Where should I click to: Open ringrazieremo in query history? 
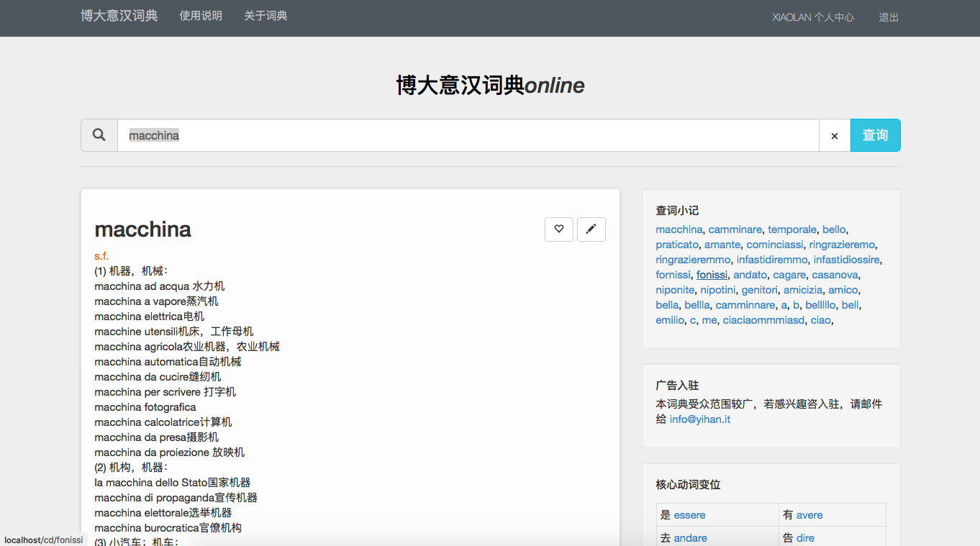pyautogui.click(x=843, y=245)
